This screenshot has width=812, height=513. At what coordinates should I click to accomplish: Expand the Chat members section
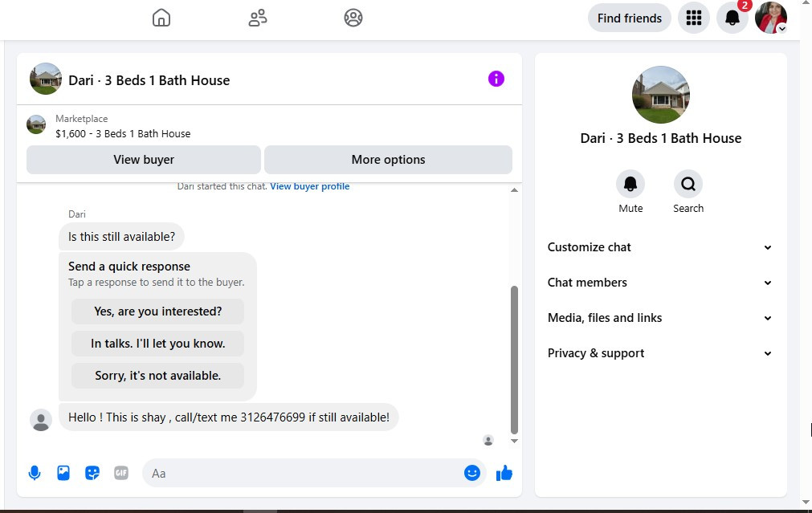pos(660,282)
